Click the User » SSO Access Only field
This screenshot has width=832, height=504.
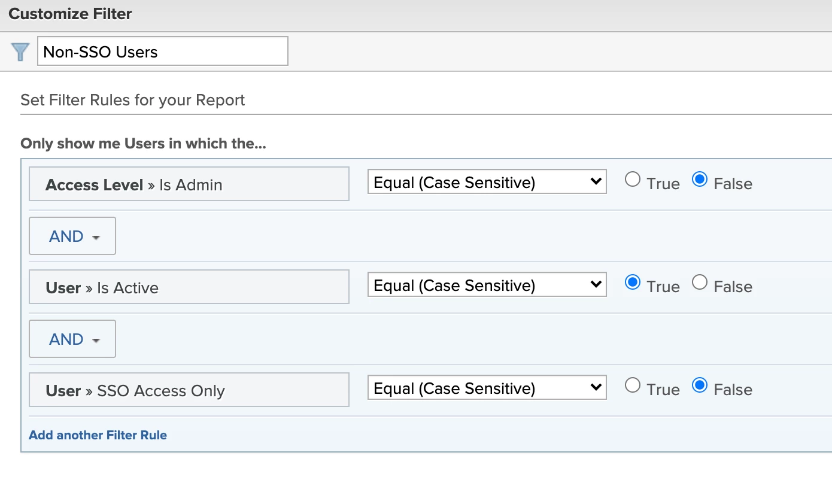(189, 390)
